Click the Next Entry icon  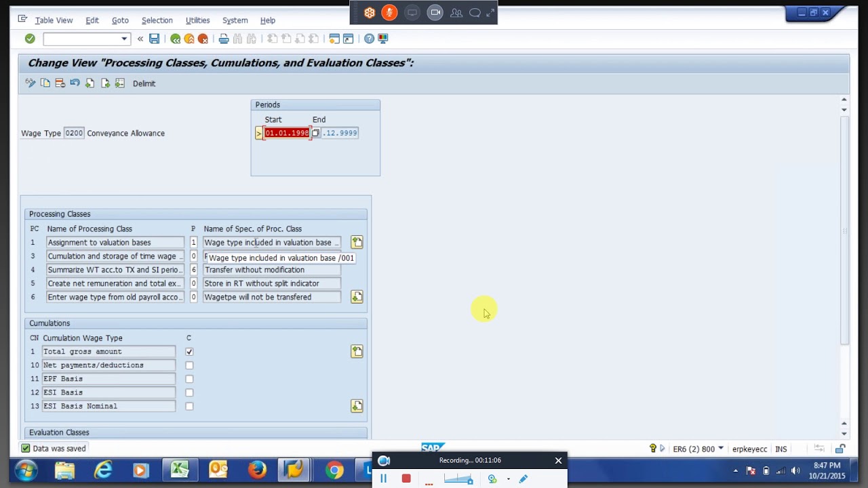click(105, 83)
